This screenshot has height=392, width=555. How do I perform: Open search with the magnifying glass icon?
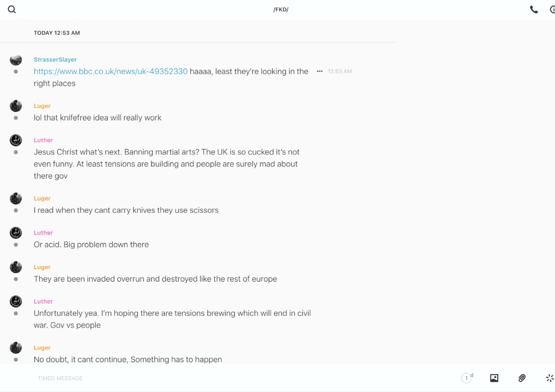(12, 10)
